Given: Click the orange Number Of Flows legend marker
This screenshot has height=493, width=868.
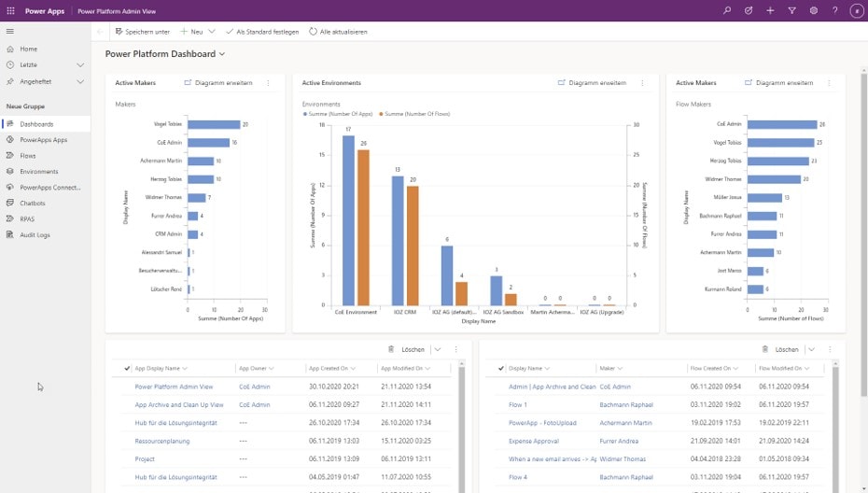Looking at the screenshot, I should pyautogui.click(x=381, y=114).
